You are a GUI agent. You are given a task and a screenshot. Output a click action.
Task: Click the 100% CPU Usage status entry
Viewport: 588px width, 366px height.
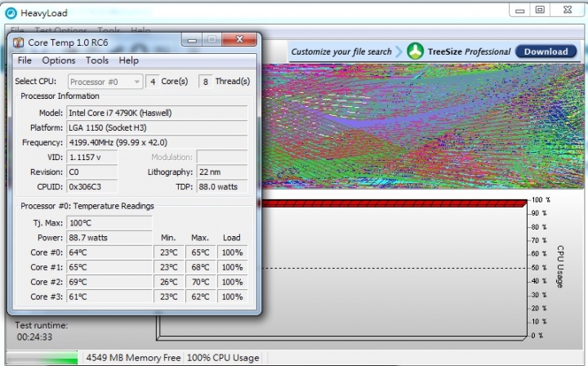223,357
